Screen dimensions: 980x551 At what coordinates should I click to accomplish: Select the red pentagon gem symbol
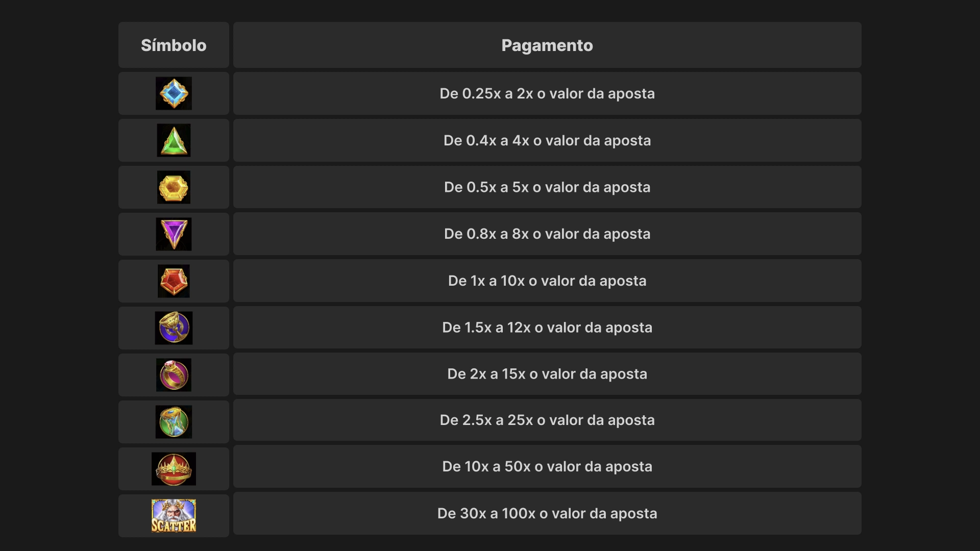point(174,281)
